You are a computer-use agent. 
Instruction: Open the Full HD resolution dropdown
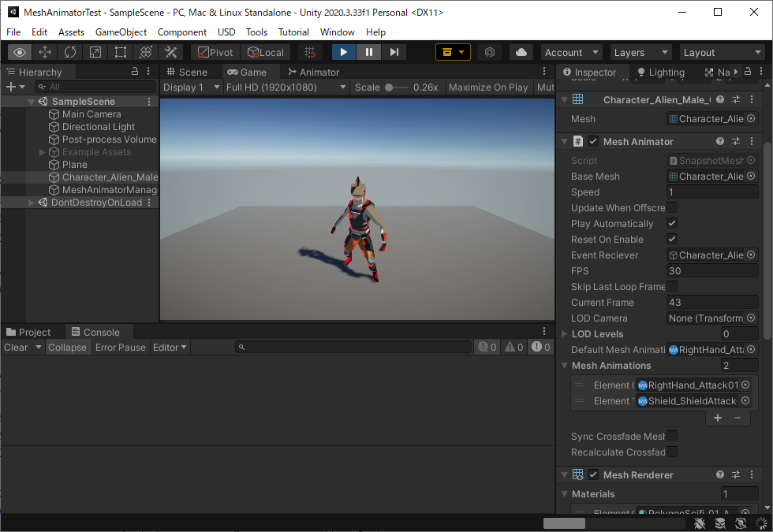286,87
